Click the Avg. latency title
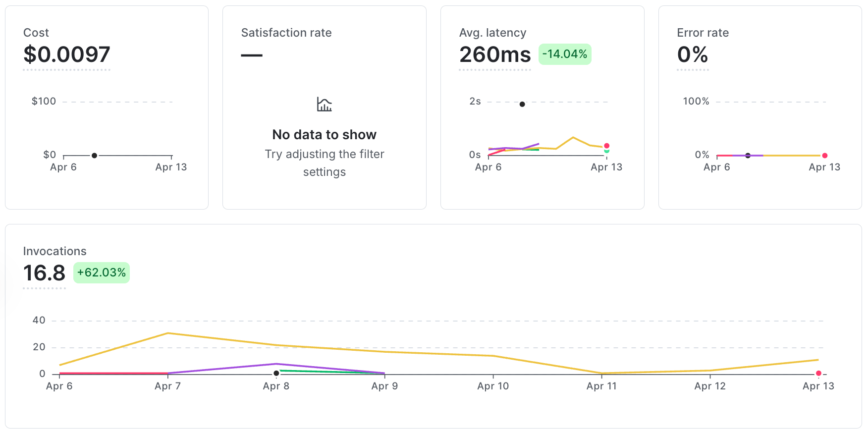This screenshot has height=434, width=868. point(492,33)
